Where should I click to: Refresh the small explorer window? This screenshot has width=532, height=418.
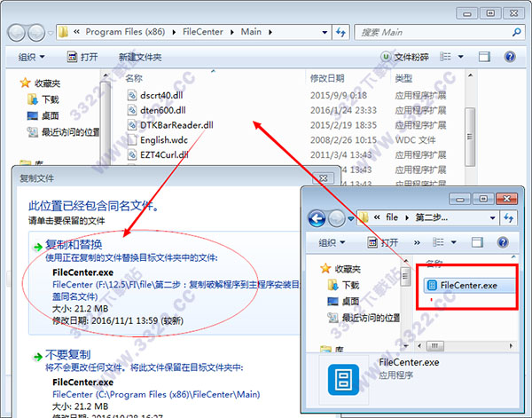[508, 218]
